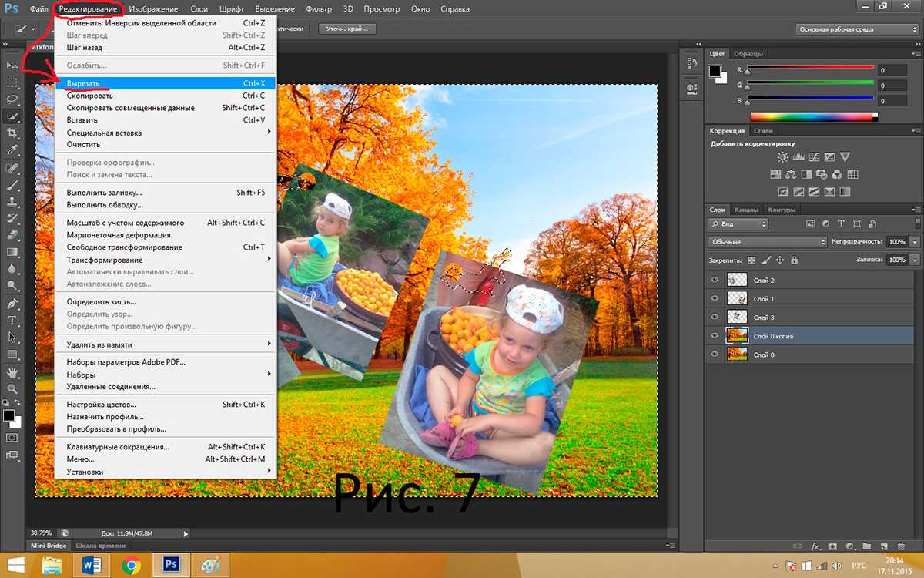Select the Move tool
This screenshot has height=578, width=924.
pos(12,66)
